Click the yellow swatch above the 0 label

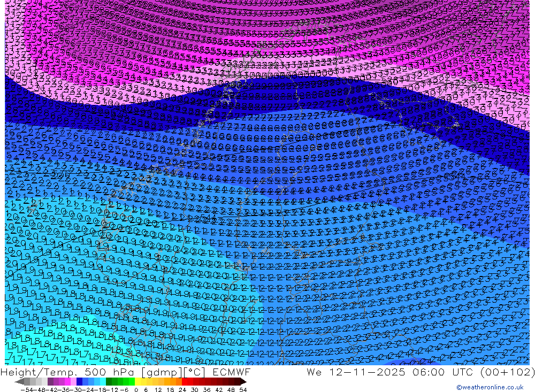click(x=138, y=382)
